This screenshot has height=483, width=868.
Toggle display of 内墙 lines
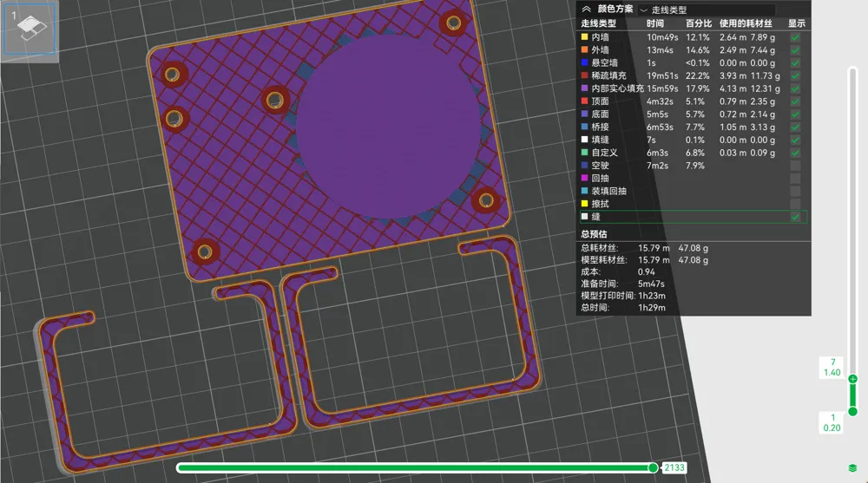(795, 37)
